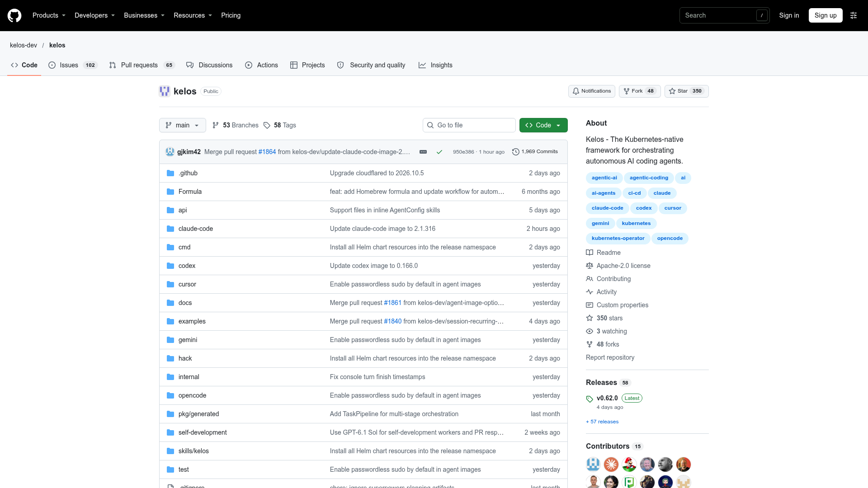Open the Insights tab
868x488 pixels.
(435, 65)
